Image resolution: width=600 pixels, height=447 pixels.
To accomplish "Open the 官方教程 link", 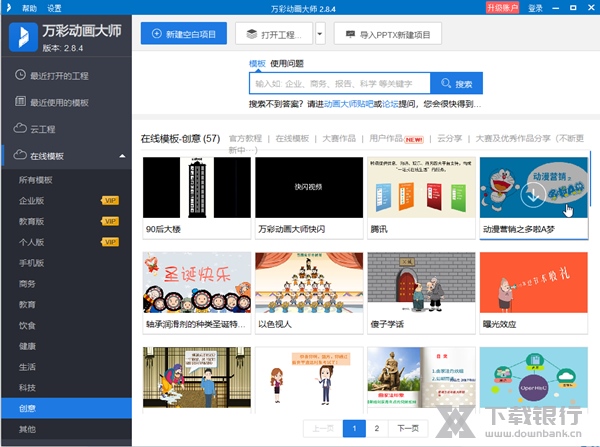I will tap(245, 138).
